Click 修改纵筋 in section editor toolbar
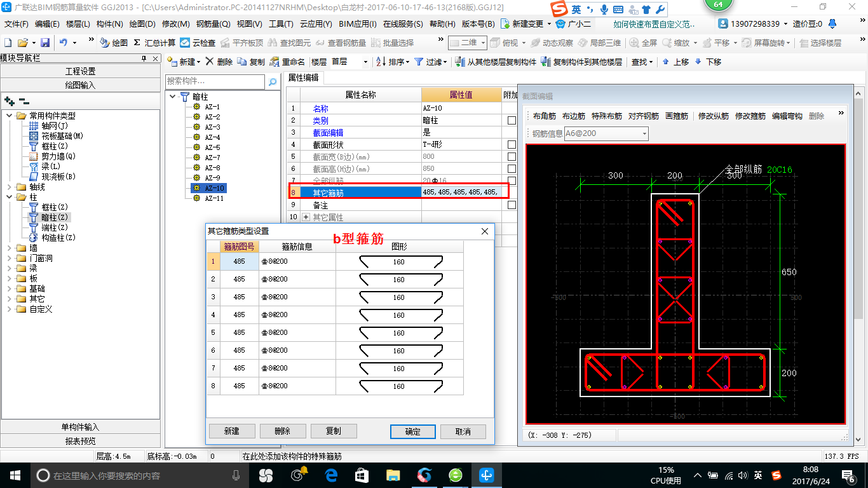 pyautogui.click(x=714, y=116)
